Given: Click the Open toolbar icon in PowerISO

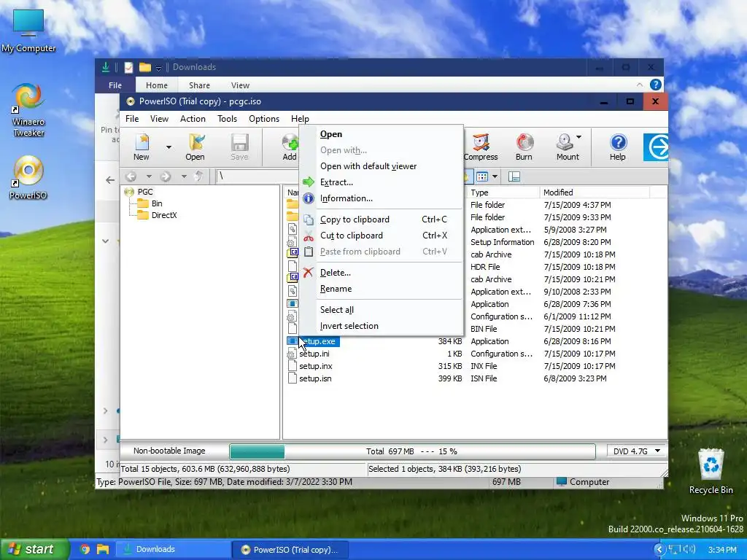Looking at the screenshot, I should click(195, 147).
